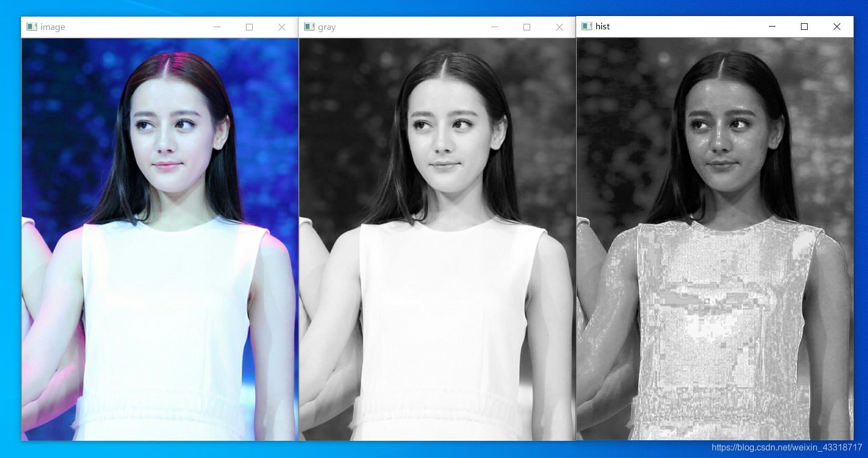
Task: Click the "hist" window title text
Action: pos(603,26)
